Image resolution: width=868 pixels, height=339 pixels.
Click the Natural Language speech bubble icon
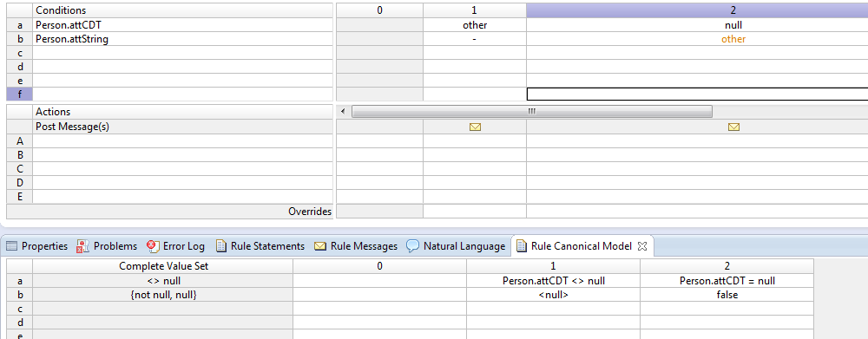412,246
